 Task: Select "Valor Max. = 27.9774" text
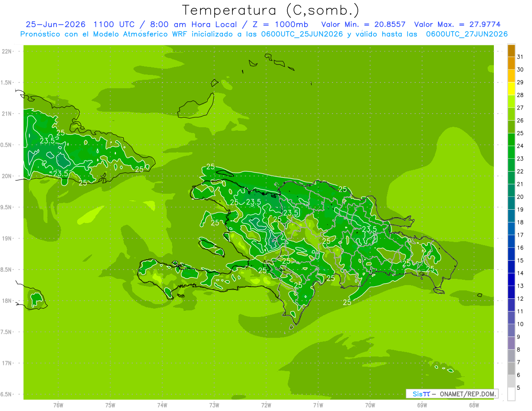click(457, 24)
